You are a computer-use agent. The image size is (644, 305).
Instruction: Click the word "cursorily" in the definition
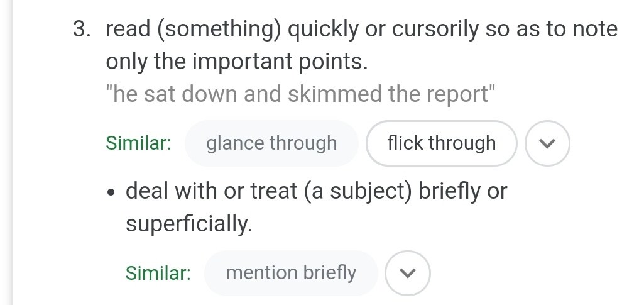pyautogui.click(x=435, y=30)
